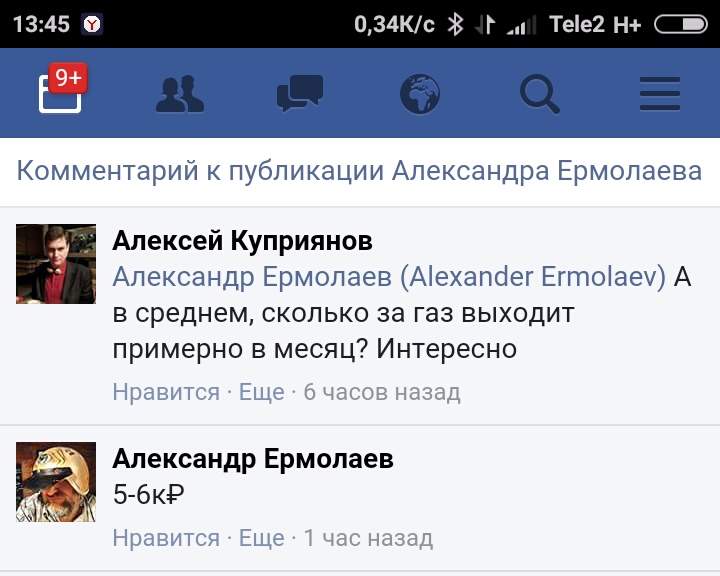Screen dimensions: 720x576
Task: Open Александр Ермолаев commenter name
Action: pyautogui.click(x=253, y=459)
